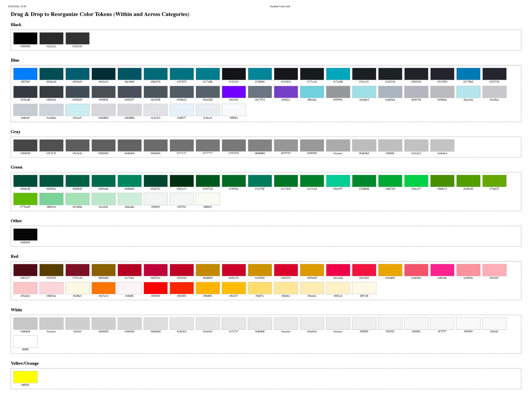Click the violet #6610f2 swatch
This screenshot has height=400, width=532.
tap(234, 92)
